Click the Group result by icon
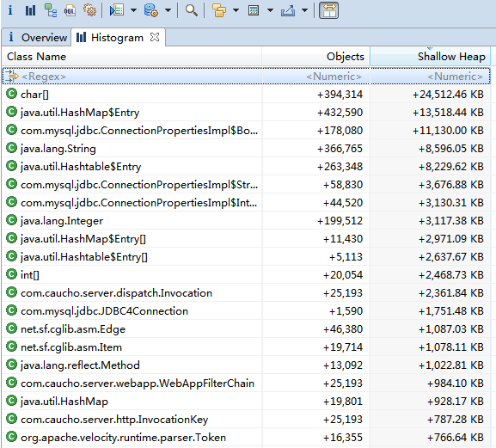Screen dimensions: 496x448 pyautogui.click(x=219, y=10)
